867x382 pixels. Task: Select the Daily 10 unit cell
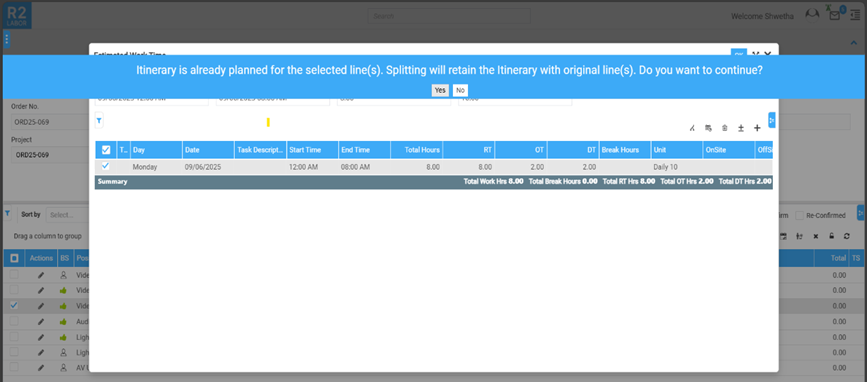(677, 167)
